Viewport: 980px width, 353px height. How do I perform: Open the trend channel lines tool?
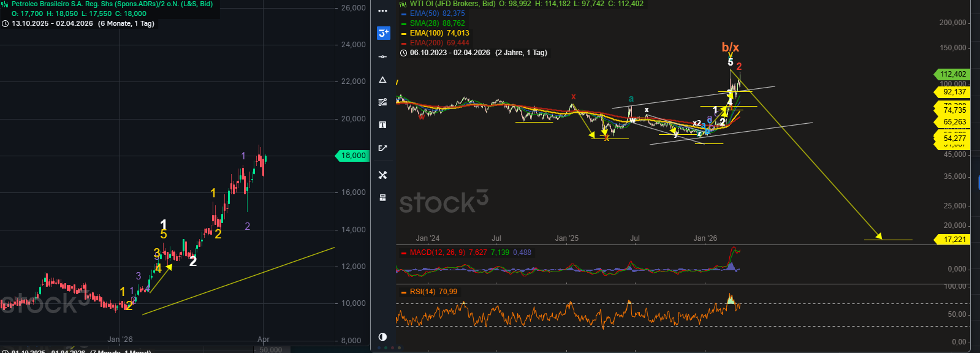(383, 102)
